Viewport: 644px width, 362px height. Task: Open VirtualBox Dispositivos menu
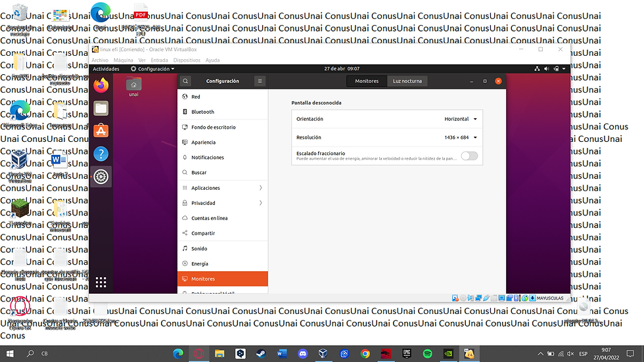point(187,60)
